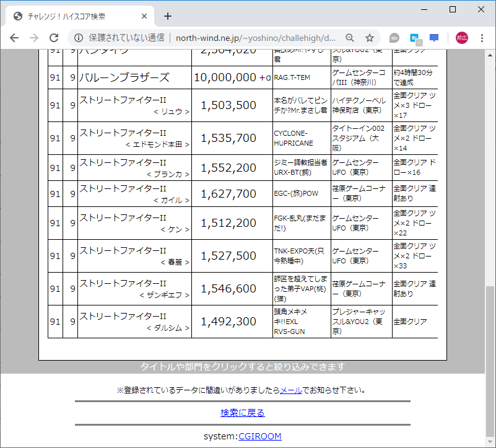Click the 検索に戻る link

[x=243, y=413]
